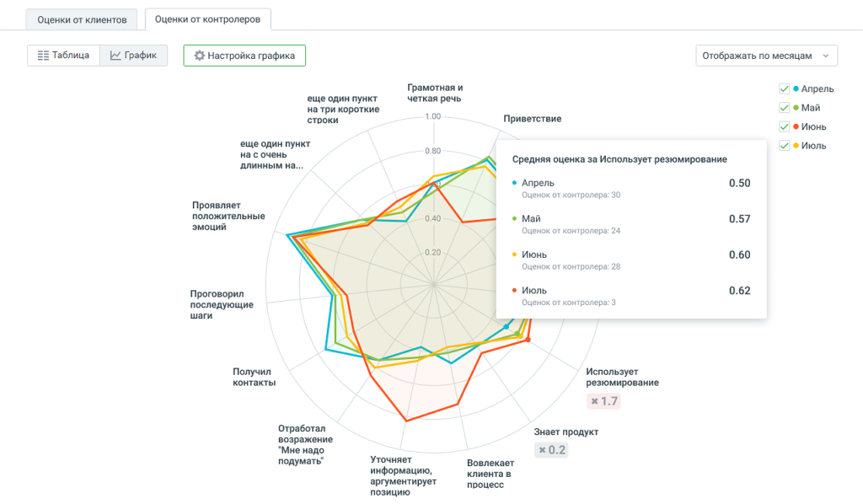Click the Приветствие axis label
The width and height of the screenshot is (863, 504).
click(x=532, y=119)
